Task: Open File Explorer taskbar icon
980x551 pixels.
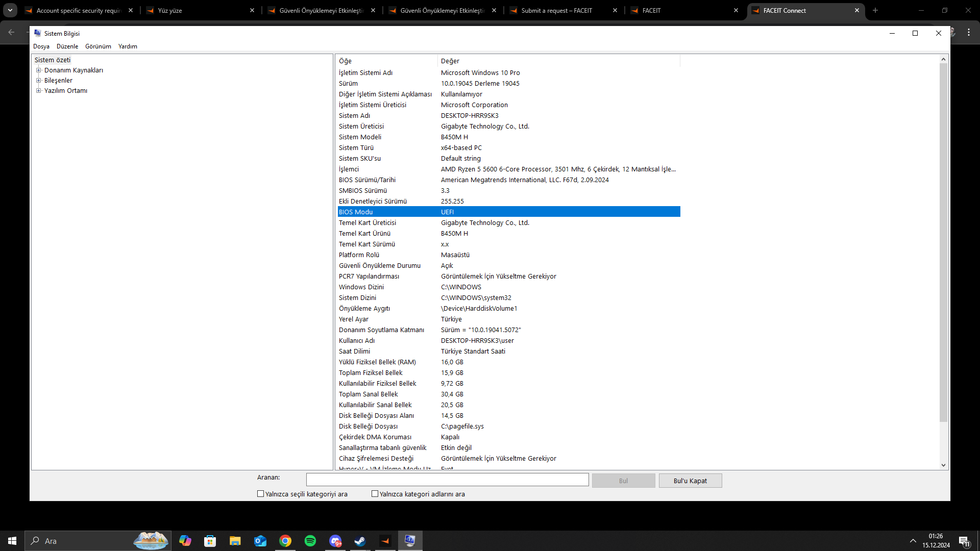Action: pyautogui.click(x=235, y=541)
